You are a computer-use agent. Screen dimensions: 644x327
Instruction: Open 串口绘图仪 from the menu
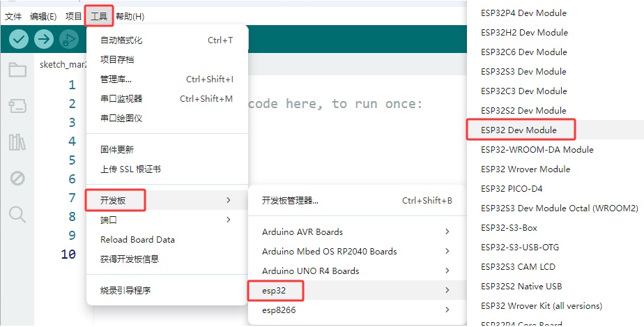(167, 119)
